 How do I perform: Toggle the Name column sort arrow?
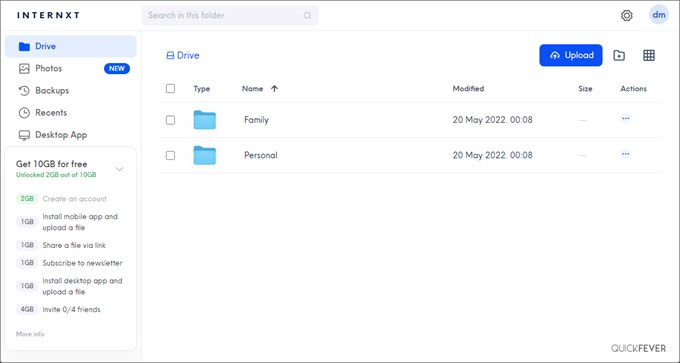(274, 88)
